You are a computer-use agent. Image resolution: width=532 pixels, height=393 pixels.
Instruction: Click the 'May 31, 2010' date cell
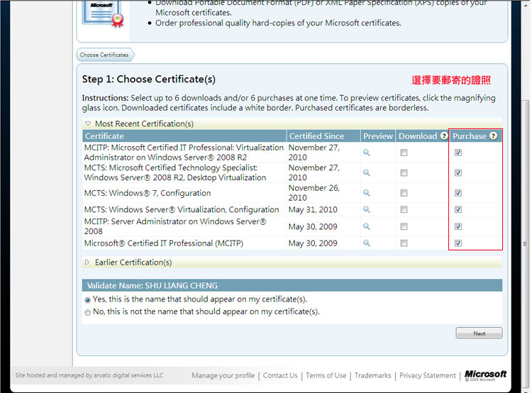tap(313, 209)
